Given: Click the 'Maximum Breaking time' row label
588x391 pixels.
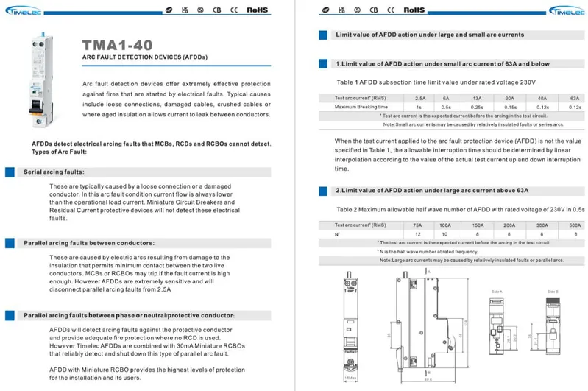Looking at the screenshot, I should tap(361, 107).
